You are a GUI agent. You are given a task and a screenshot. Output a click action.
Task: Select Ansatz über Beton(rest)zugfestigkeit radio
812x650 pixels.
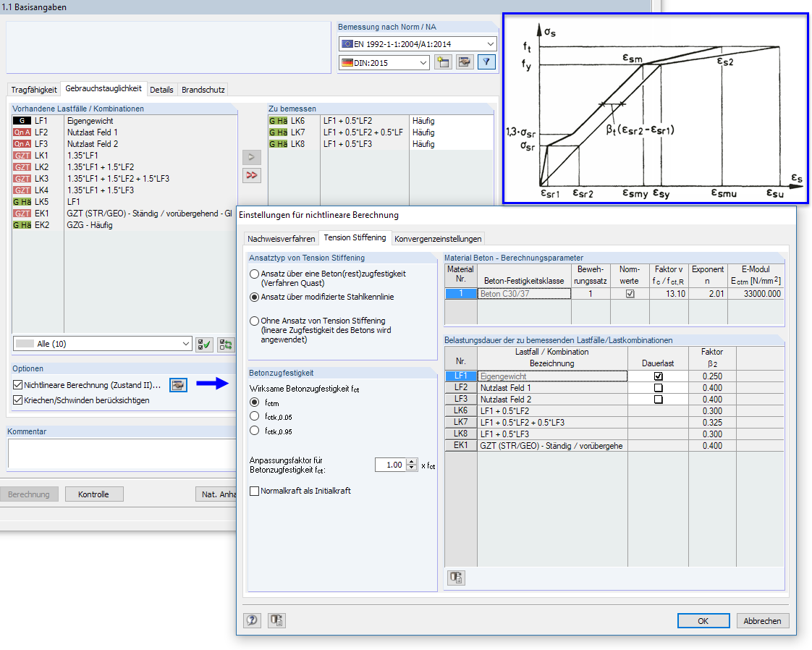click(x=254, y=274)
